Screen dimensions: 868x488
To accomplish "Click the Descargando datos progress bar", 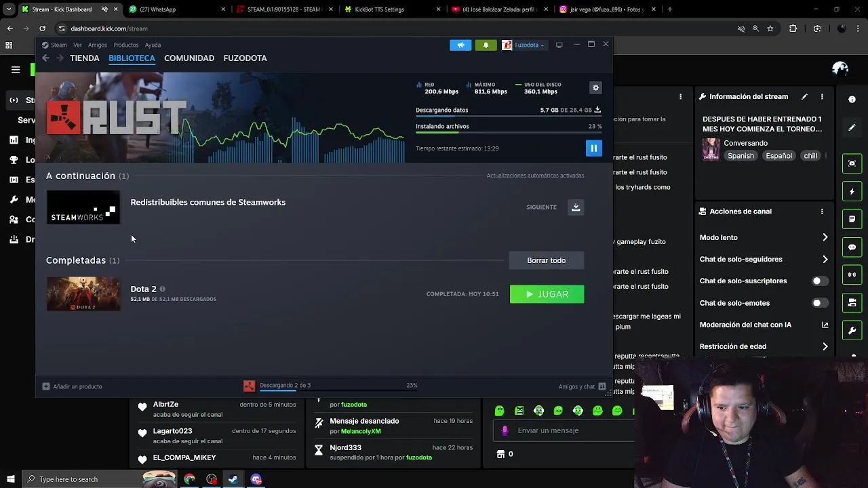I will 509,117.
